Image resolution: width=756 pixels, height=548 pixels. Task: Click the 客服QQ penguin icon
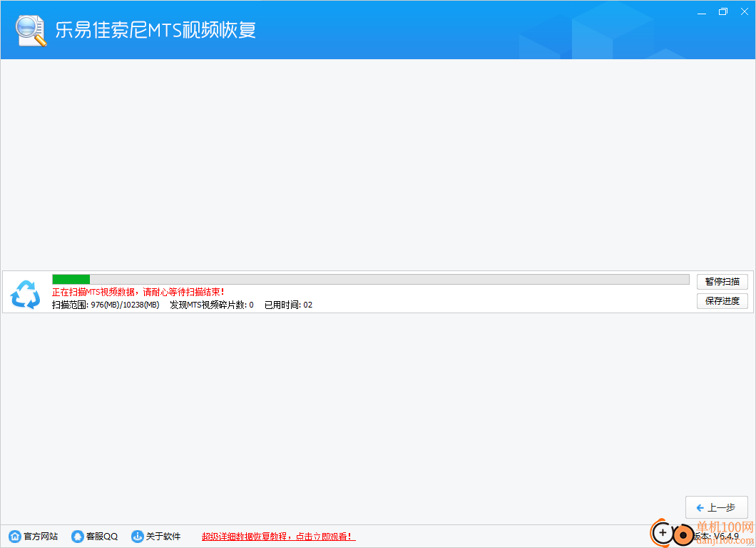(77, 536)
